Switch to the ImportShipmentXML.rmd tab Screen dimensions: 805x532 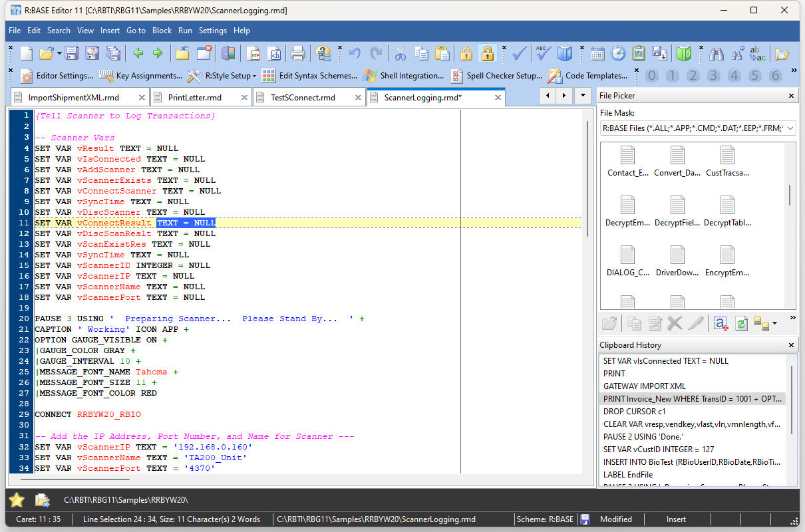tap(79, 97)
